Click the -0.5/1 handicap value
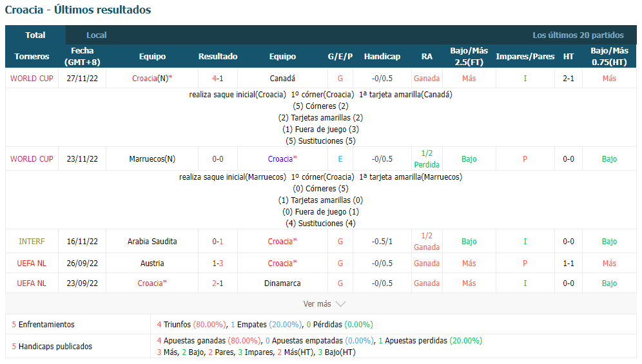This screenshot has width=642, height=364. click(x=382, y=242)
